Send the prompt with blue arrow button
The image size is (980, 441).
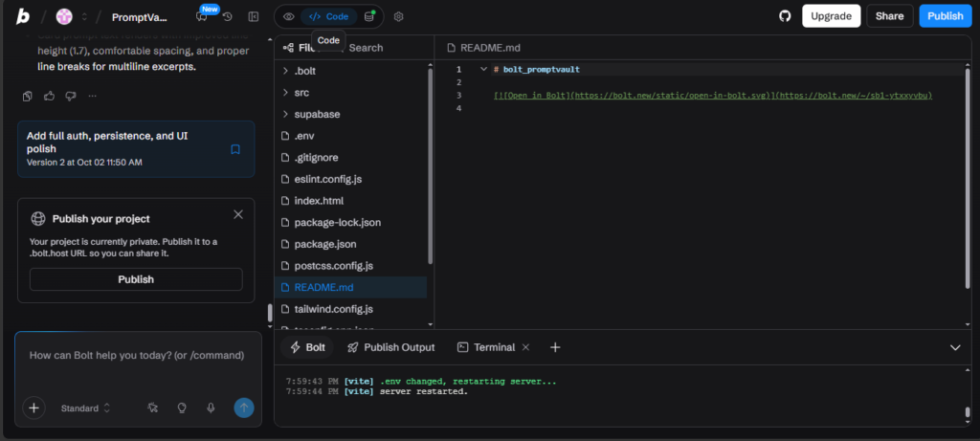[244, 408]
